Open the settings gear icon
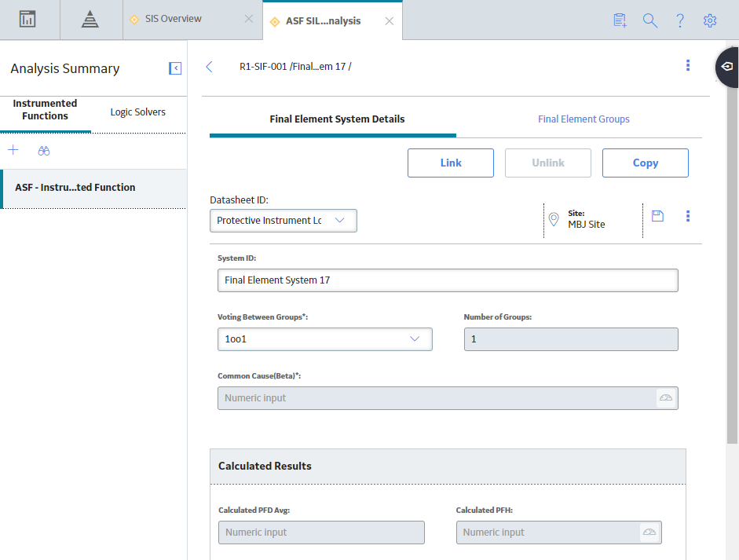The image size is (739, 560). coord(710,20)
